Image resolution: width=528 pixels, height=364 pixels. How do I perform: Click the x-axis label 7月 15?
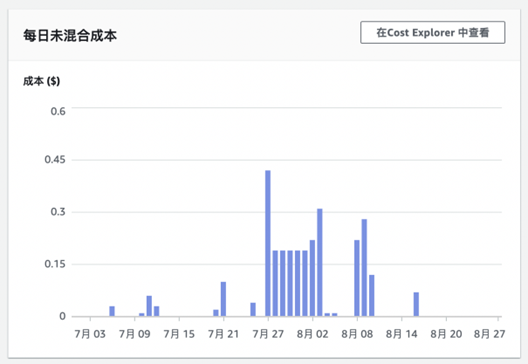click(x=179, y=334)
